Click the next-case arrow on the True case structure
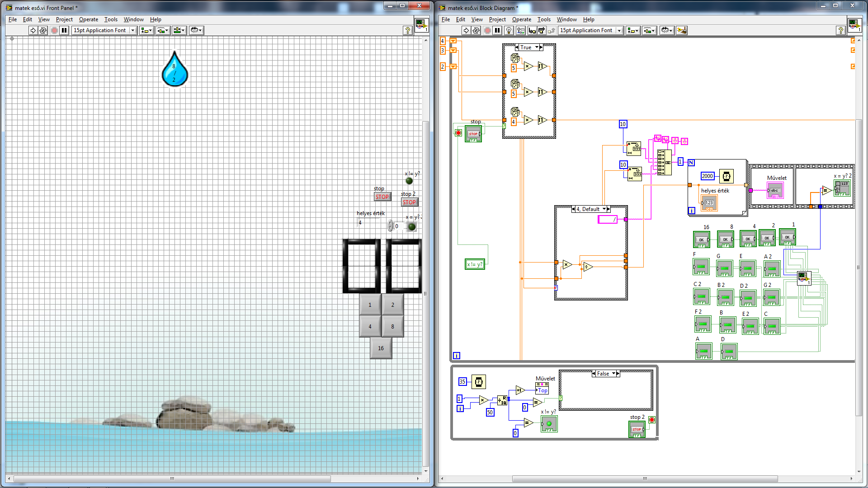868x488 pixels. 541,47
